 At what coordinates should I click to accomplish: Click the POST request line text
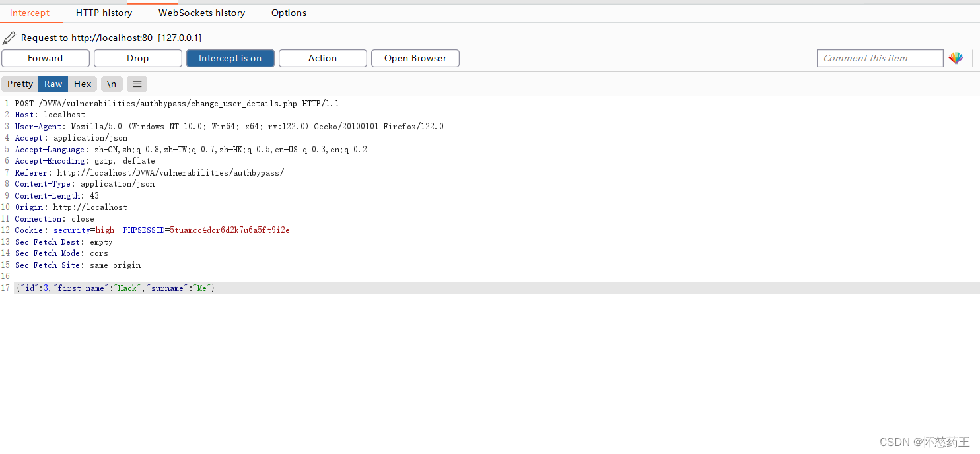coord(177,104)
